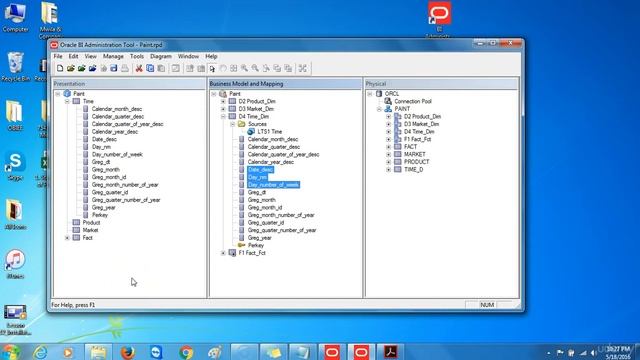
Task: Click the ORCL database icon in Physical pane
Action: pyautogui.click(x=379, y=93)
